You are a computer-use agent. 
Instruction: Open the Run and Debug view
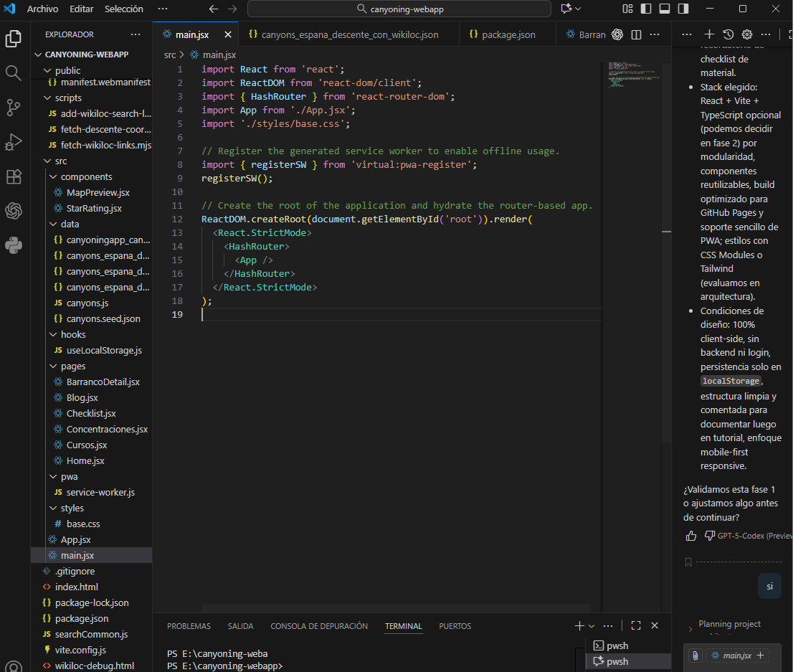[x=13, y=142]
